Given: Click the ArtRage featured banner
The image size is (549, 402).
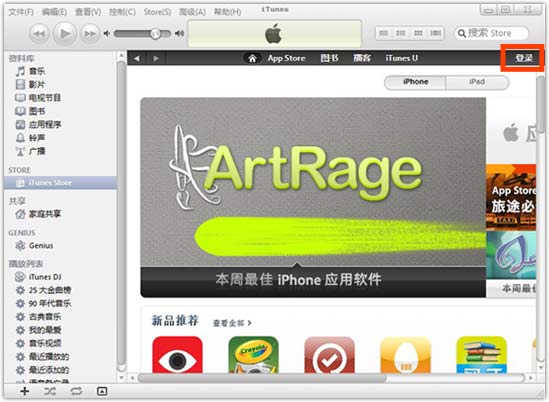Looking at the screenshot, I should [313, 197].
